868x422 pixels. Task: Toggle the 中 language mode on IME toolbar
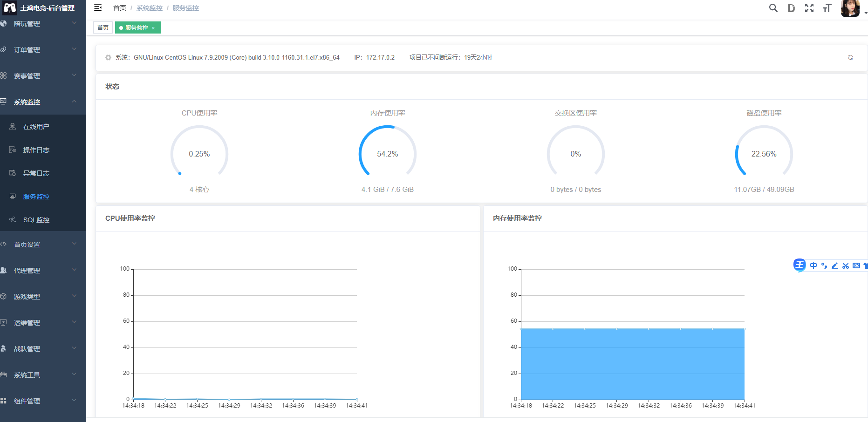pos(813,265)
